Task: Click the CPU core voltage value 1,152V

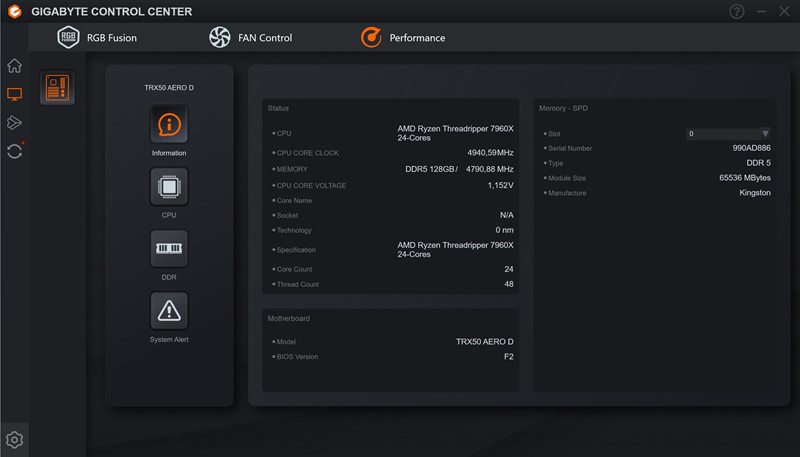Action: pos(501,185)
